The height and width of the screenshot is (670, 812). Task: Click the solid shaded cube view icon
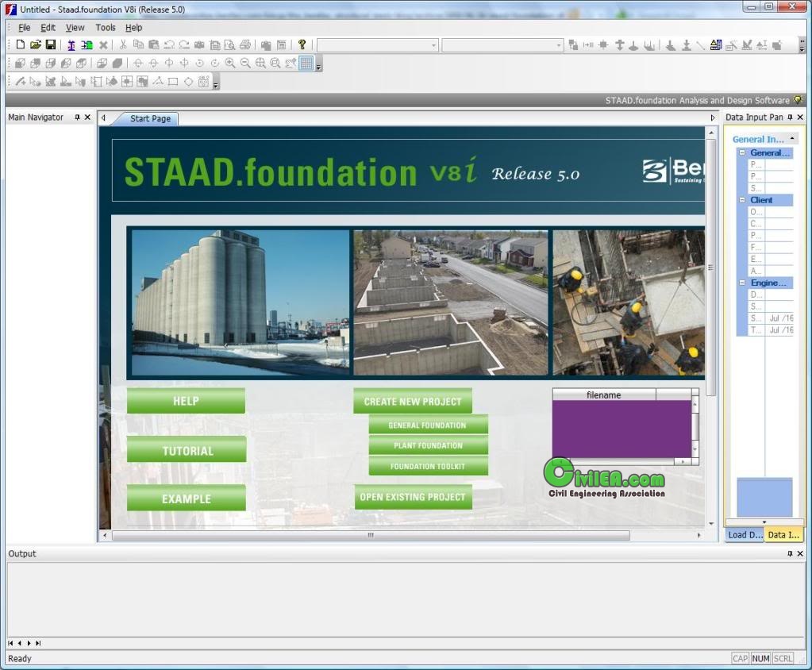(x=117, y=64)
